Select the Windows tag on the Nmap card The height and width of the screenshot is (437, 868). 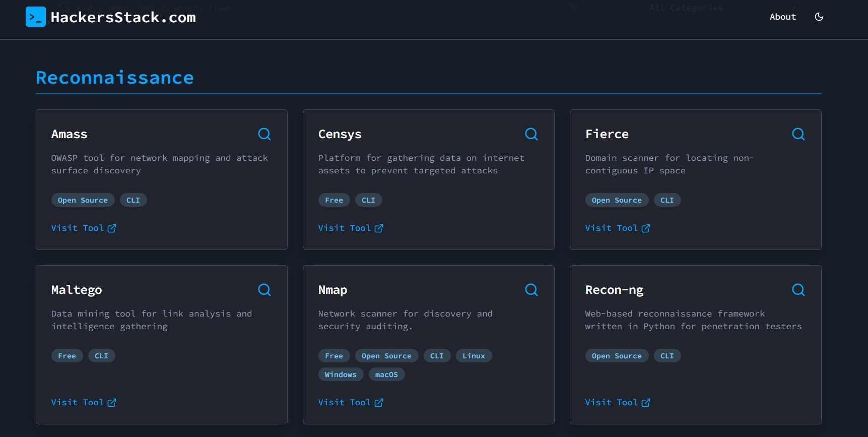tap(341, 374)
